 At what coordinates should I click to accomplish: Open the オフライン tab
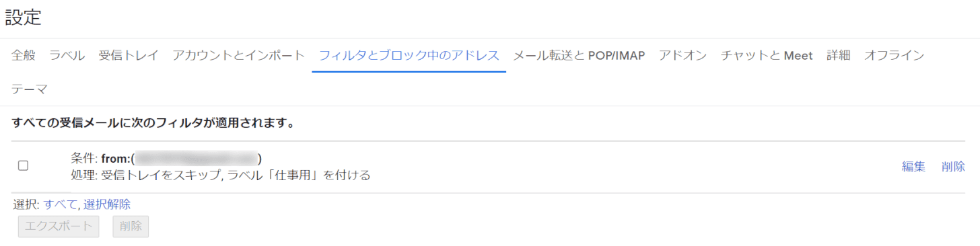point(894,55)
